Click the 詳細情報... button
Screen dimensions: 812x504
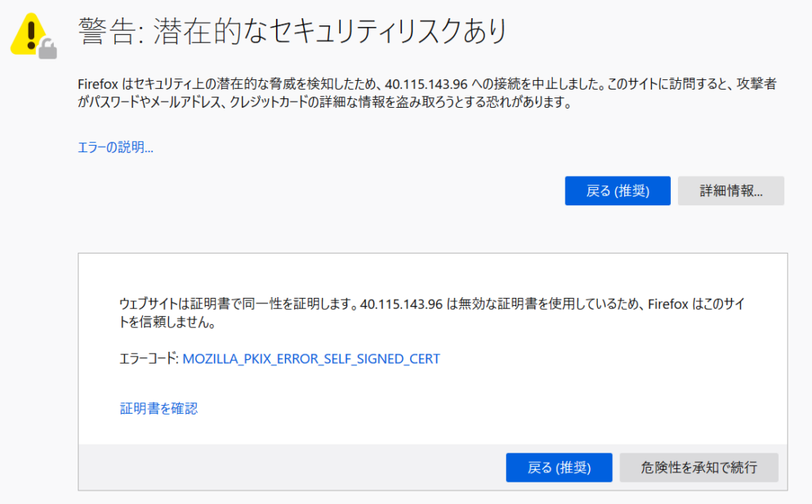[730, 191]
